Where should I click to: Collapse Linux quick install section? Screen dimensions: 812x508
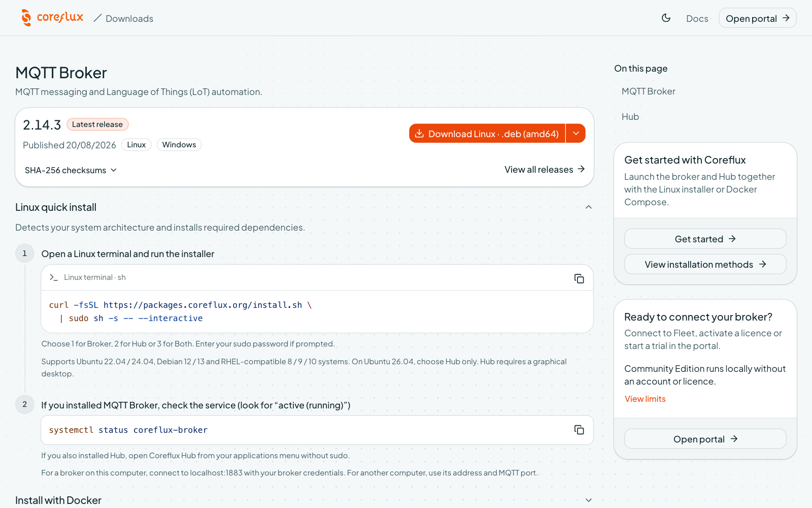(589, 207)
